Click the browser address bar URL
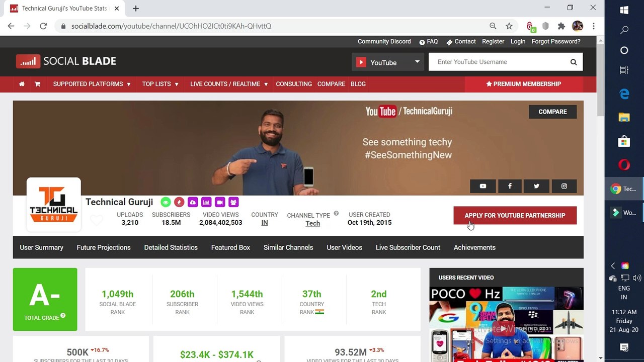The image size is (644, 362). 171,26
